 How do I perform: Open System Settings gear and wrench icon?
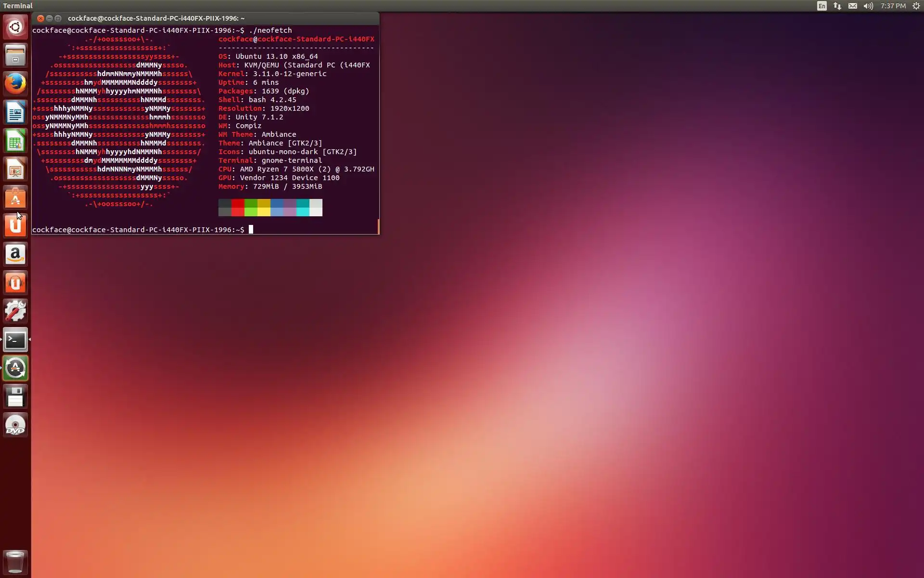pyautogui.click(x=15, y=311)
